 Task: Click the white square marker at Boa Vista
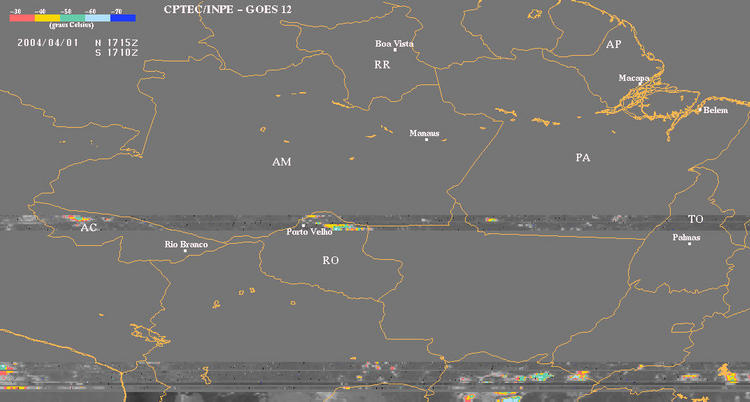pos(395,50)
